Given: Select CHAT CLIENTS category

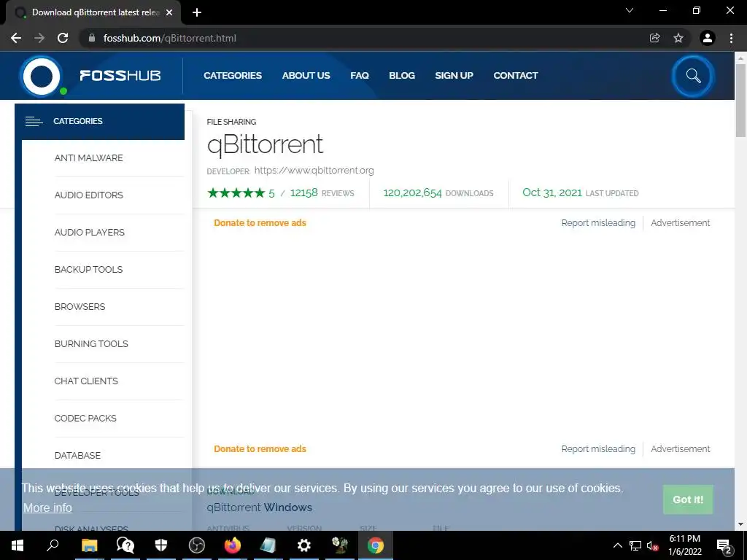Looking at the screenshot, I should tap(86, 381).
